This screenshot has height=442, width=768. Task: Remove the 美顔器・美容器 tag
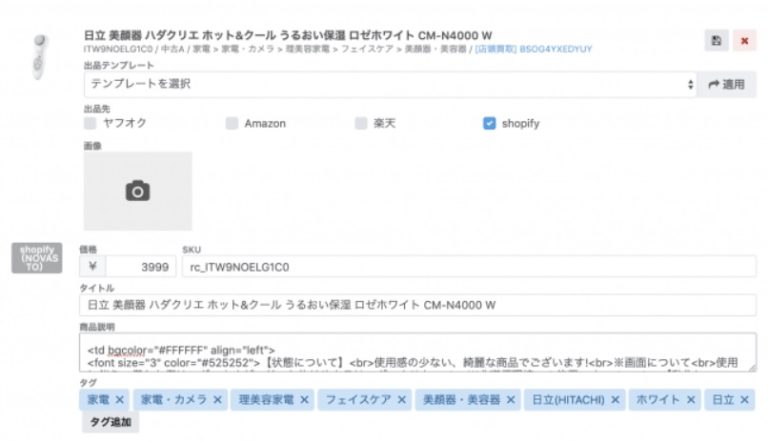point(507,400)
